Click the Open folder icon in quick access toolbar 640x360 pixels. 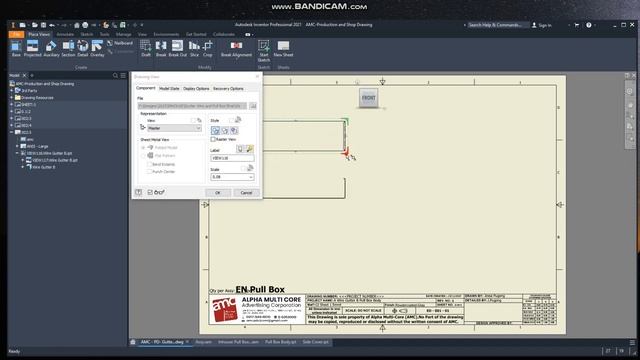(x=35, y=25)
